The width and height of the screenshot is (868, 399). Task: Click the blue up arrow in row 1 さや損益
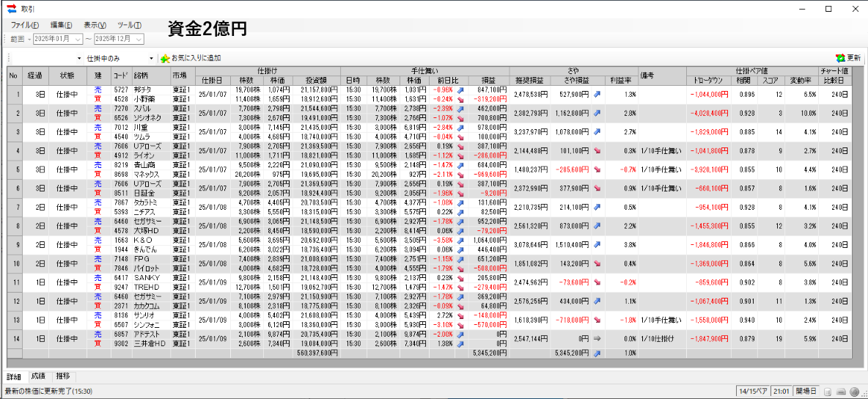coord(597,94)
